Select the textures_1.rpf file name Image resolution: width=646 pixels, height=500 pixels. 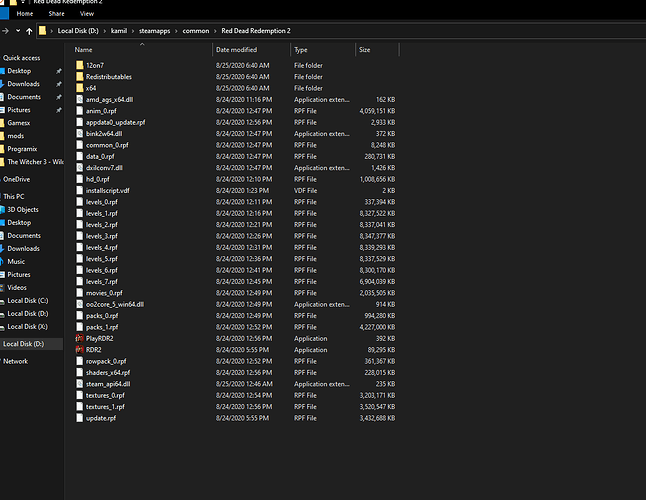105,407
